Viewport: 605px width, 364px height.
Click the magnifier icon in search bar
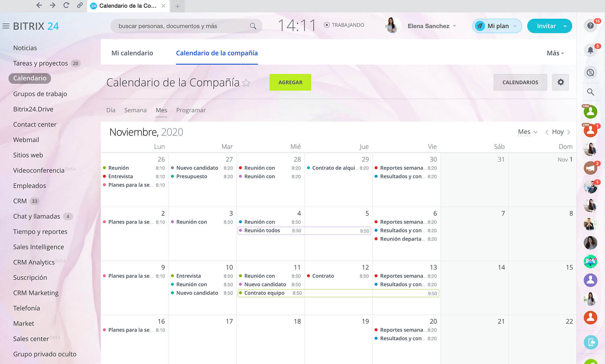pyautogui.click(x=253, y=26)
